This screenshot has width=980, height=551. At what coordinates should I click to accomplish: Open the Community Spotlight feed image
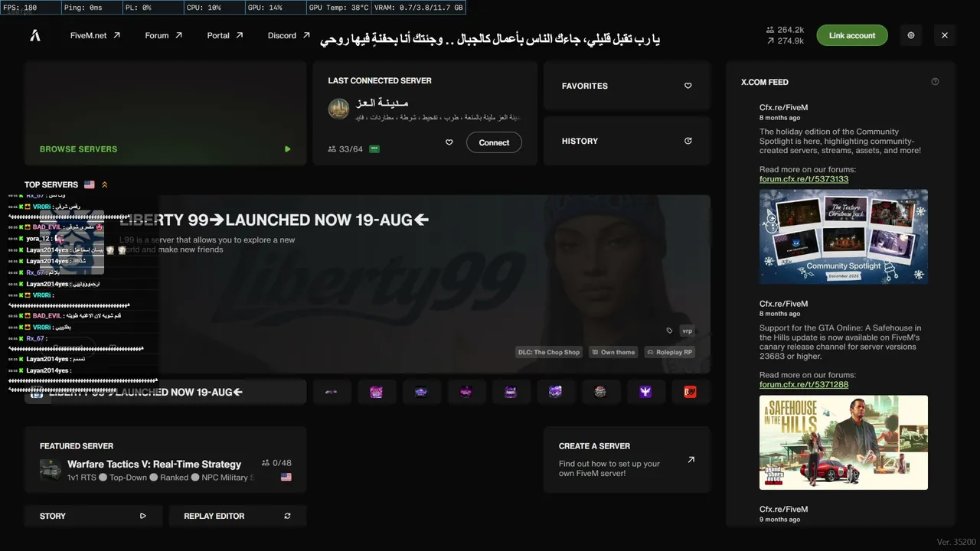click(844, 236)
